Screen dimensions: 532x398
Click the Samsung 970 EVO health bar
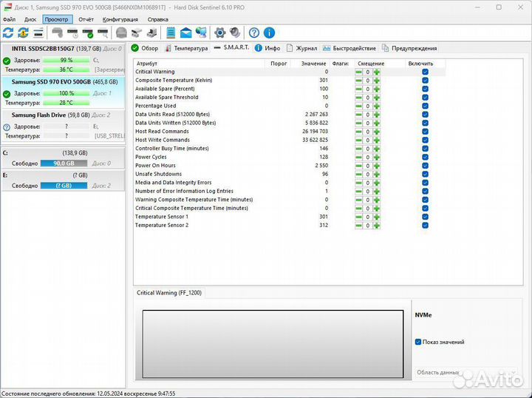(66, 93)
